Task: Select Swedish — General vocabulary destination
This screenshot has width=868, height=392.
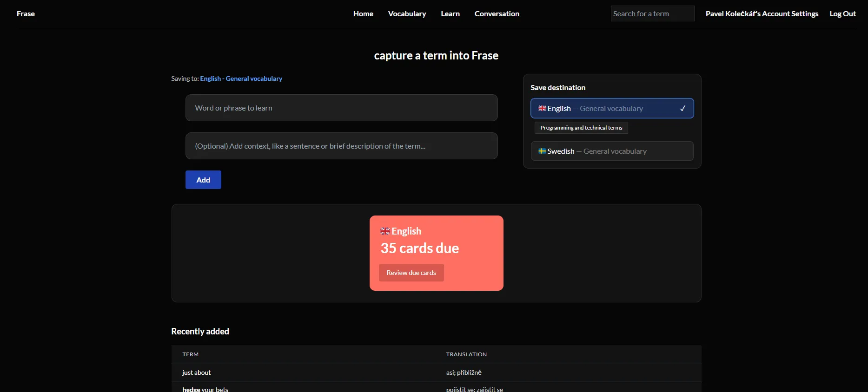Action: click(612, 151)
